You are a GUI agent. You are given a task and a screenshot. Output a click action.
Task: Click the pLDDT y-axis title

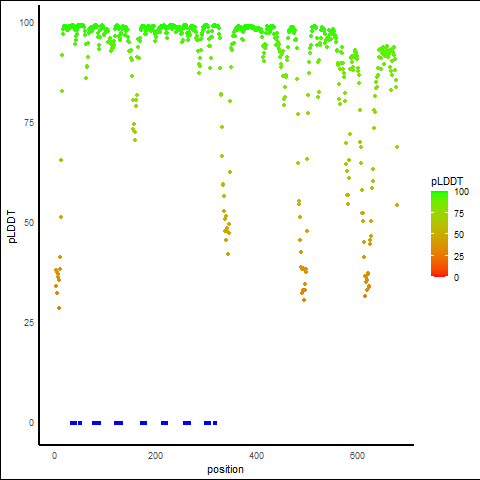(x=12, y=226)
